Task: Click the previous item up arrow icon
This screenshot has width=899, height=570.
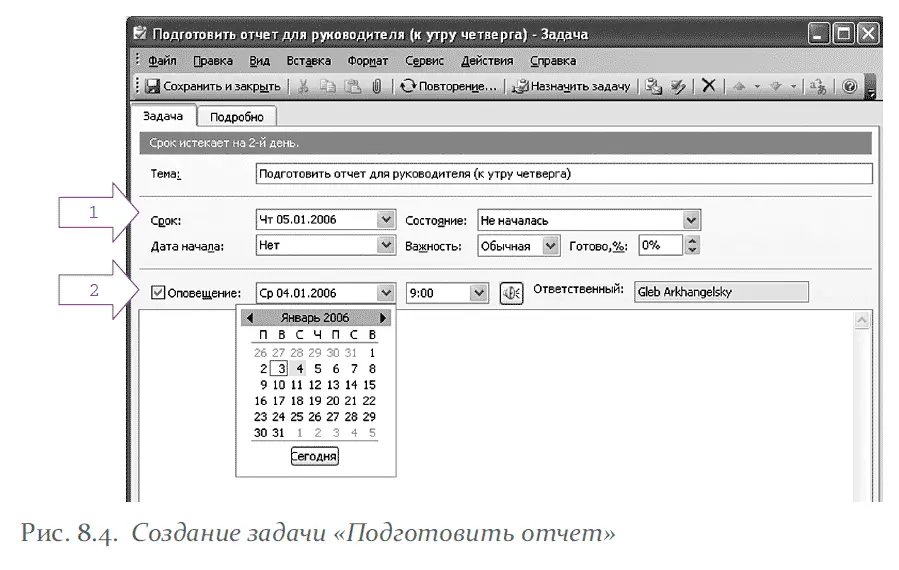Action: (739, 86)
